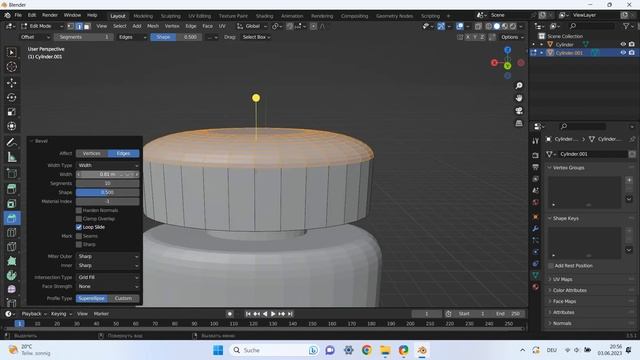640x360 pixels.
Task: Select the Scale tool
Action: [11, 112]
